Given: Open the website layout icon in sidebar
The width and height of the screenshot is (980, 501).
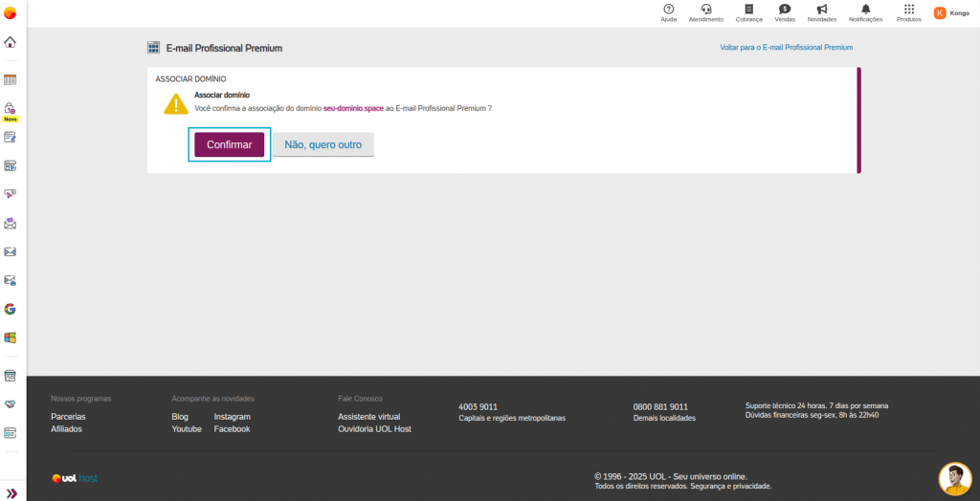Looking at the screenshot, I should tap(10, 165).
